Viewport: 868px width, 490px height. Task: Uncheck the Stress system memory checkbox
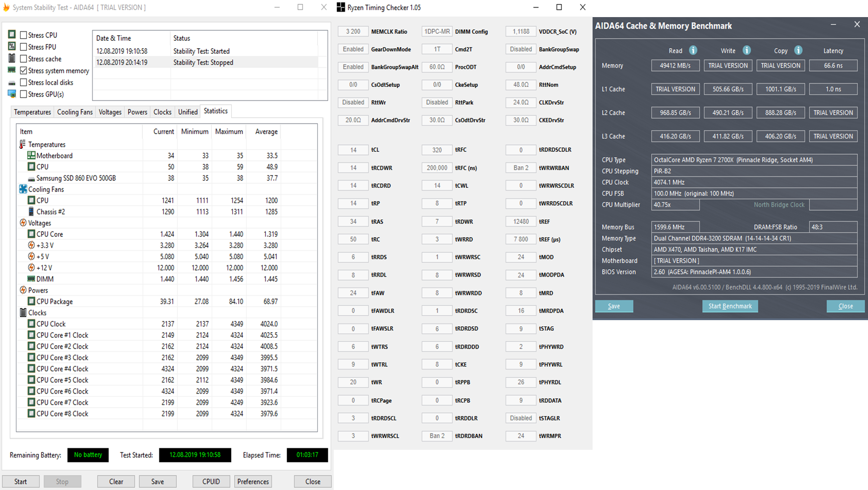point(23,70)
